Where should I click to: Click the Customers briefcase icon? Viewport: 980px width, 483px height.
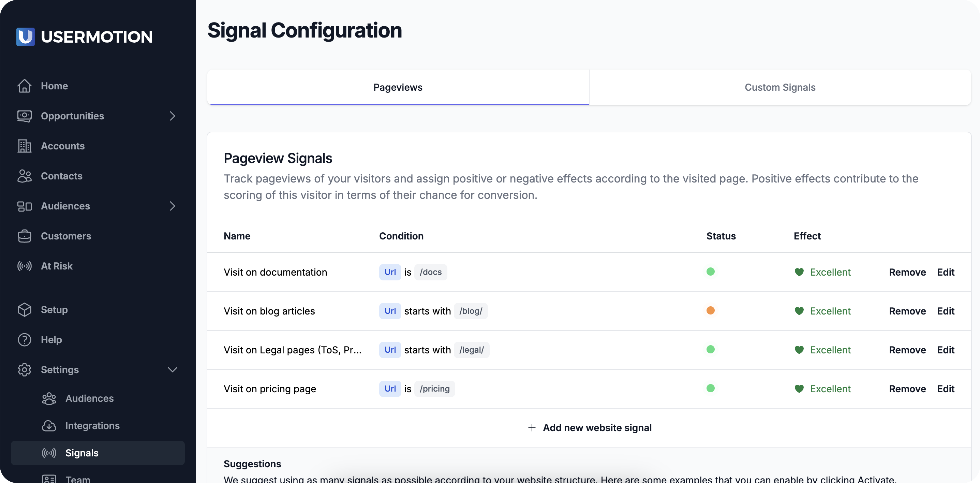coord(24,236)
